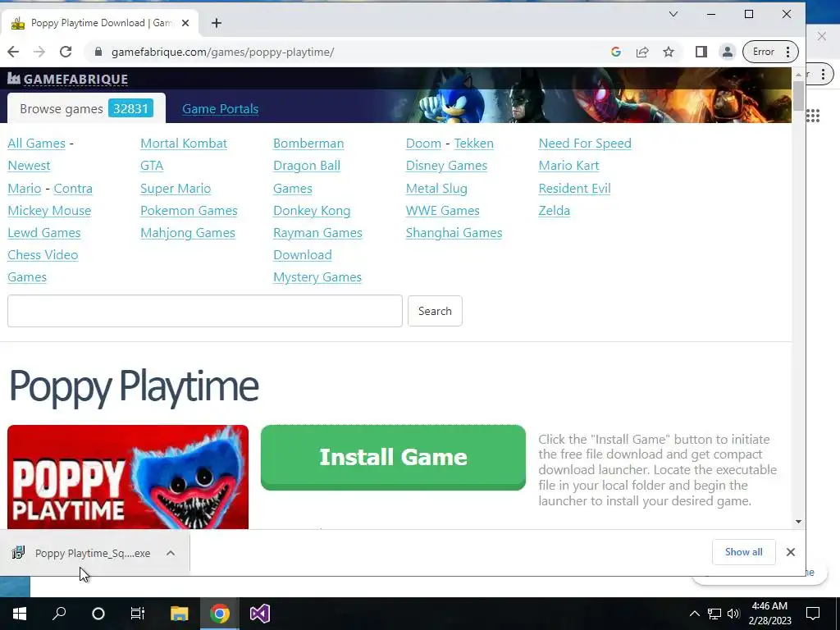840x630 pixels.
Task: Open the browser side panel
Action: (701, 52)
